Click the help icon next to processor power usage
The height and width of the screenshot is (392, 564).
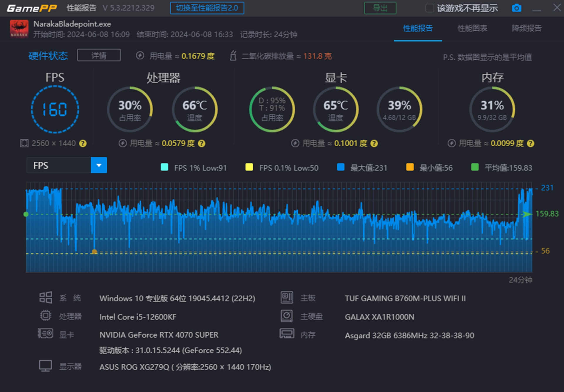coord(202,143)
